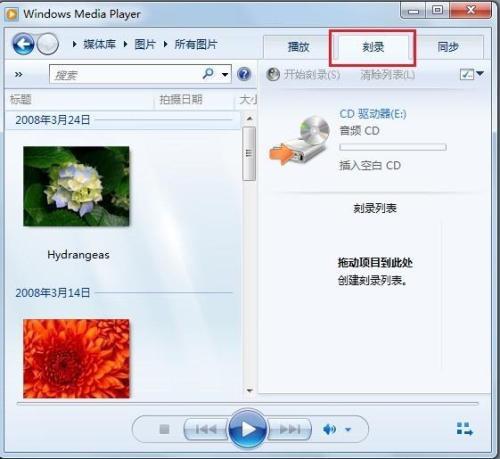Click the seek bar above playback controls

click(247, 404)
